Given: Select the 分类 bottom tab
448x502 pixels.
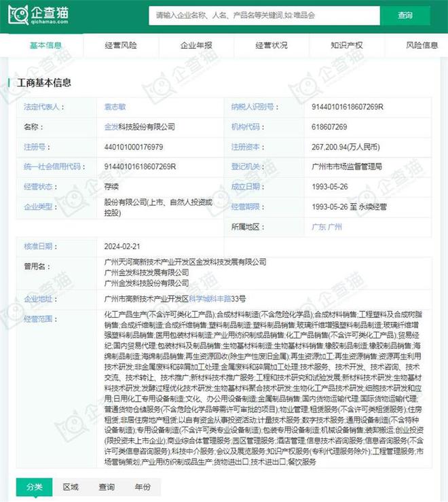Looking at the screenshot, I should coord(34,487).
